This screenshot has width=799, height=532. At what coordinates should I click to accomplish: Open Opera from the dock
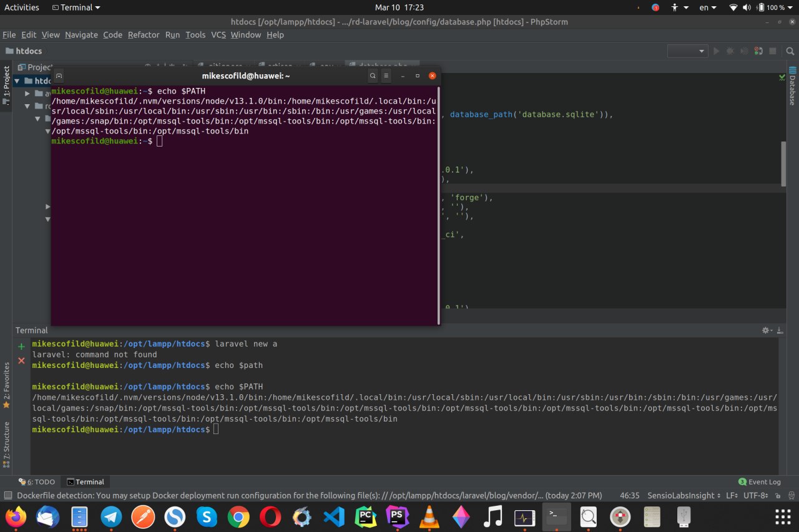coord(270,516)
